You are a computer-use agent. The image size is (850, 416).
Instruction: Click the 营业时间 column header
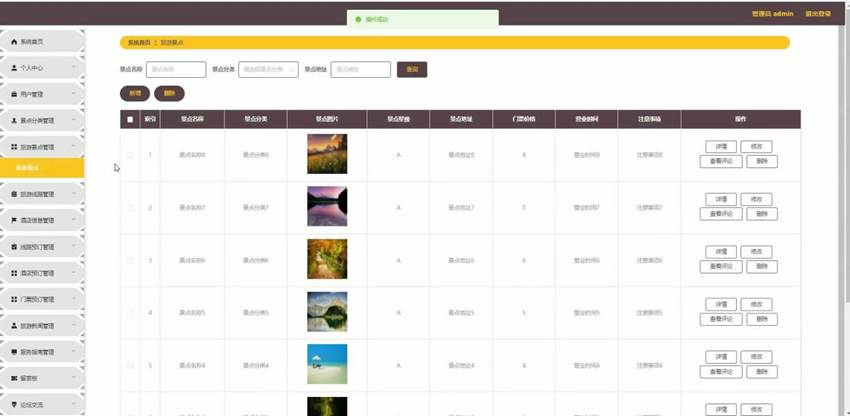[587, 119]
